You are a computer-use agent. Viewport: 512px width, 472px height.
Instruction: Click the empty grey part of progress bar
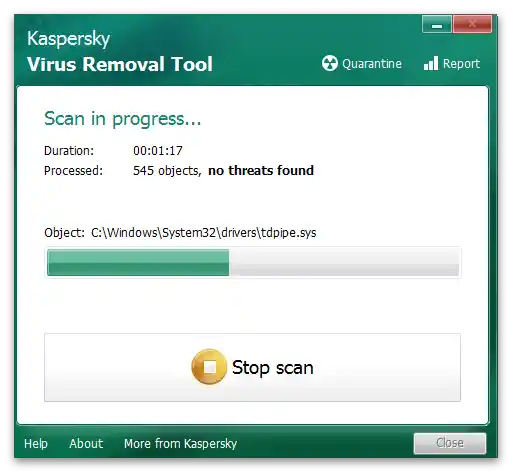[344, 263]
